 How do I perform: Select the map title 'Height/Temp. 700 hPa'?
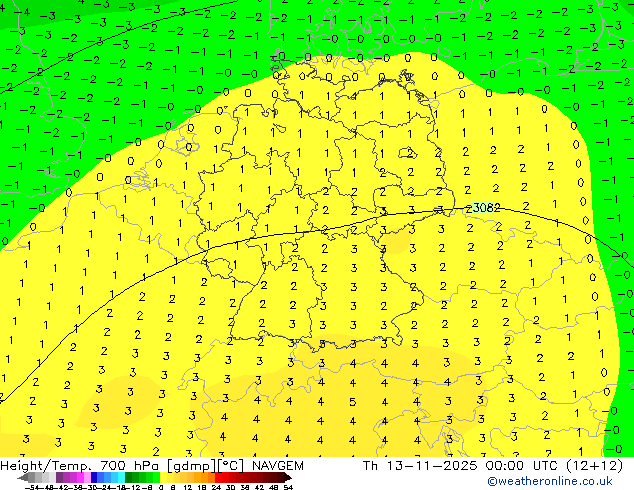[80, 466]
